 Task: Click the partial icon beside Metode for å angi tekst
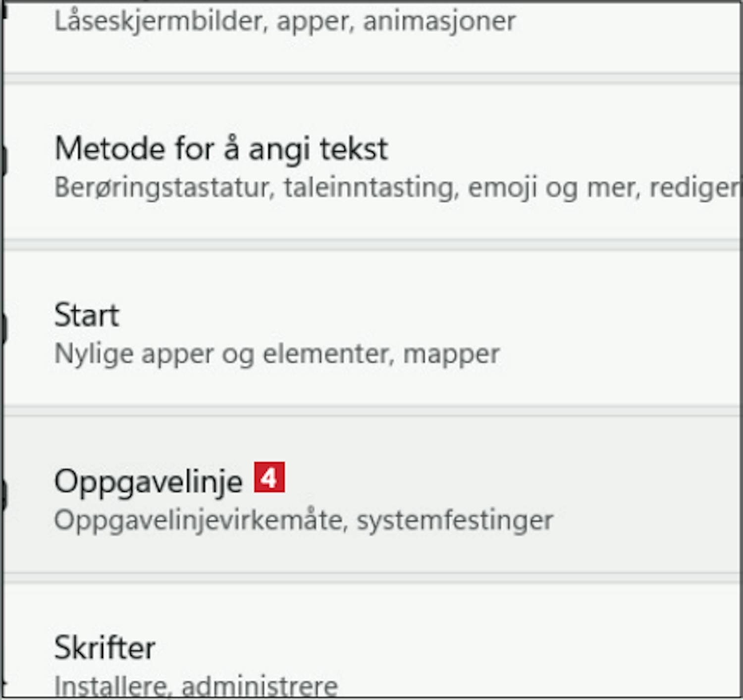click(x=3, y=161)
